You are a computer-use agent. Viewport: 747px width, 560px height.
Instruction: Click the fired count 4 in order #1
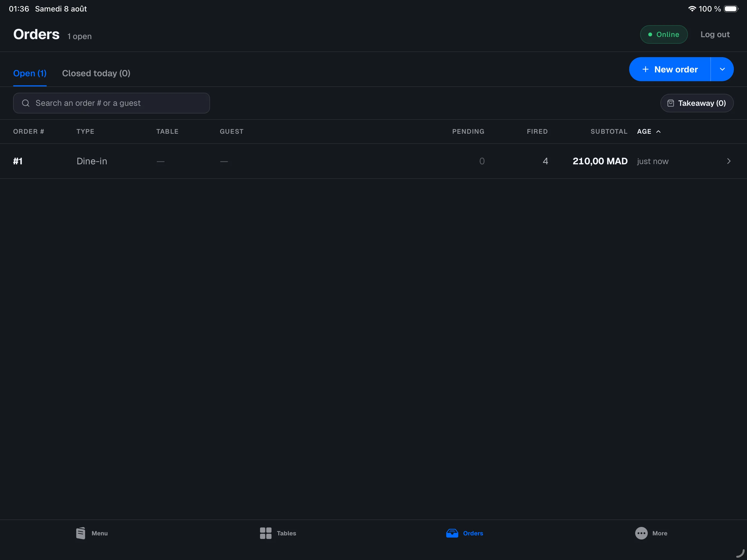(545, 161)
